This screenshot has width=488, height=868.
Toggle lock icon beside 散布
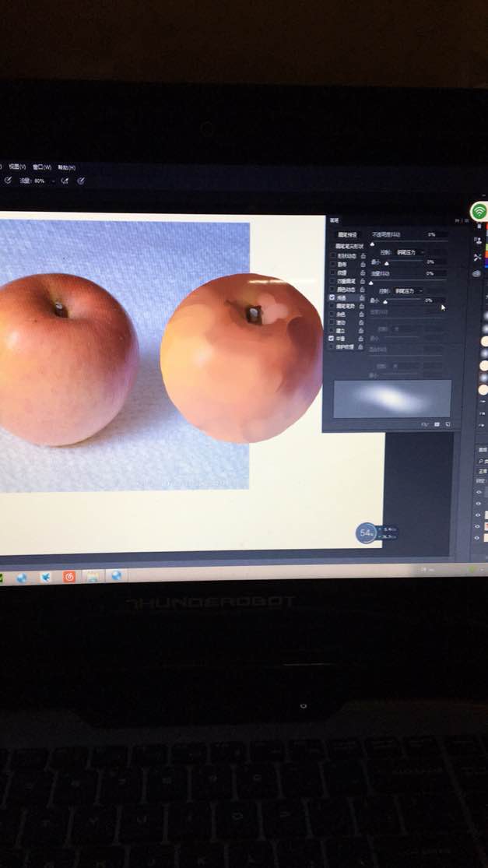click(x=363, y=265)
